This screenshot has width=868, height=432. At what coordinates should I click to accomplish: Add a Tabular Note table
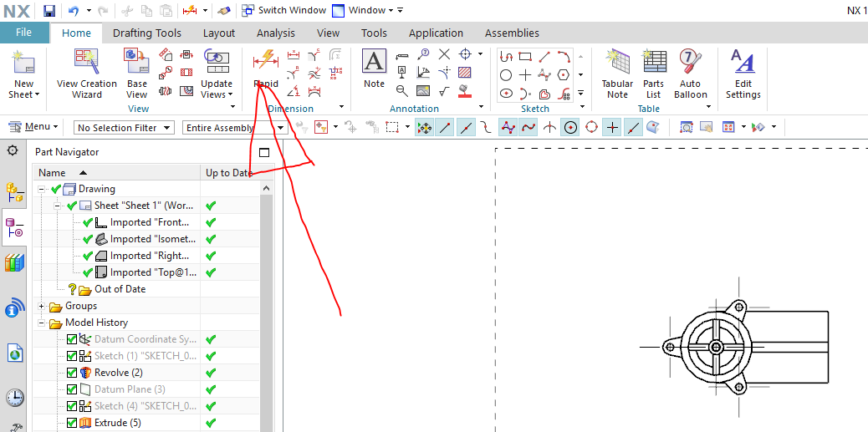click(617, 72)
